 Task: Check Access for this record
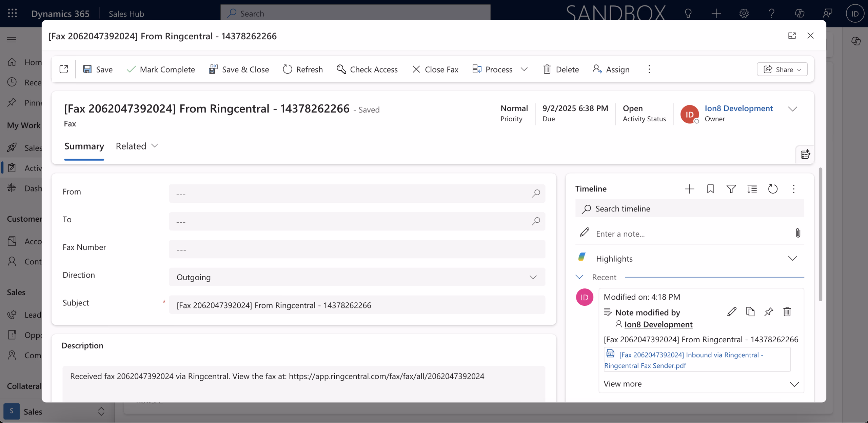[367, 69]
